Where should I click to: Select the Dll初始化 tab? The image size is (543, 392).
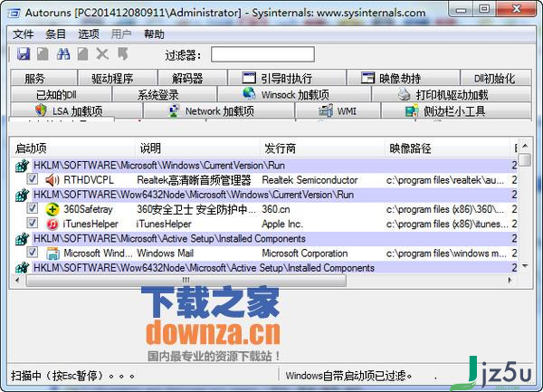[x=496, y=78]
